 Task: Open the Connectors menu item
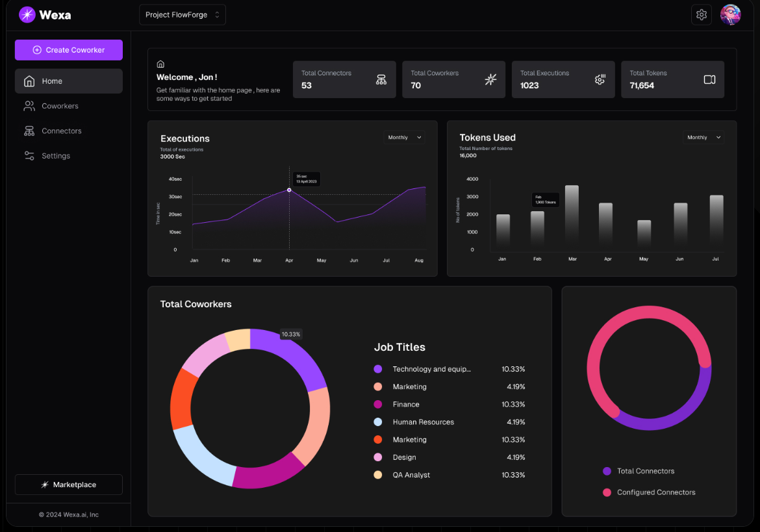pyautogui.click(x=68, y=131)
